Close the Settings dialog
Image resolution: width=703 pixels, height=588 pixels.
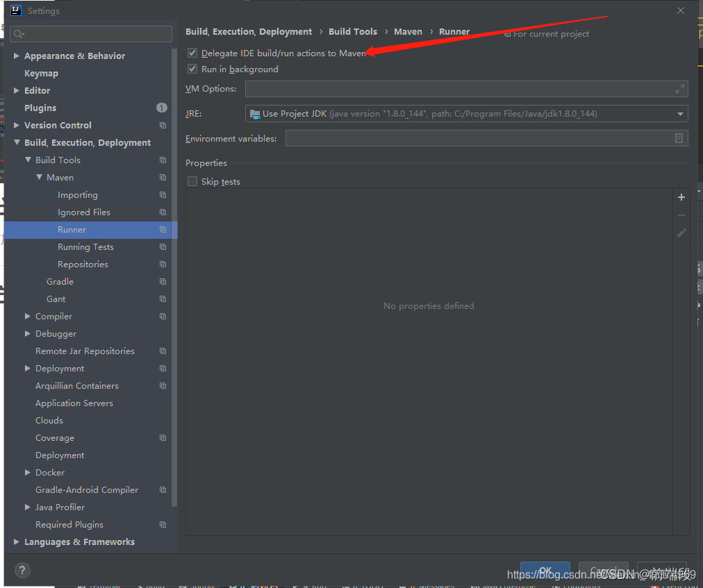pyautogui.click(x=681, y=10)
